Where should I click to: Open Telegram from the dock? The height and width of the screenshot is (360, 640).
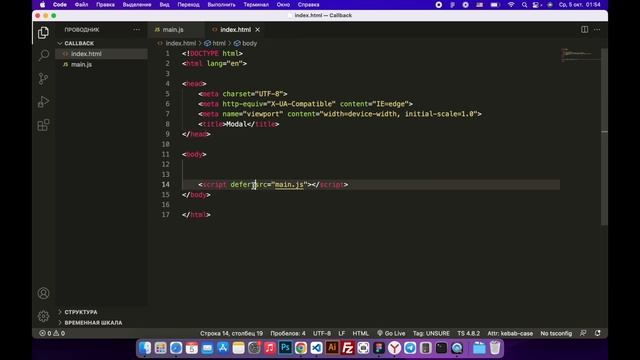click(410, 348)
